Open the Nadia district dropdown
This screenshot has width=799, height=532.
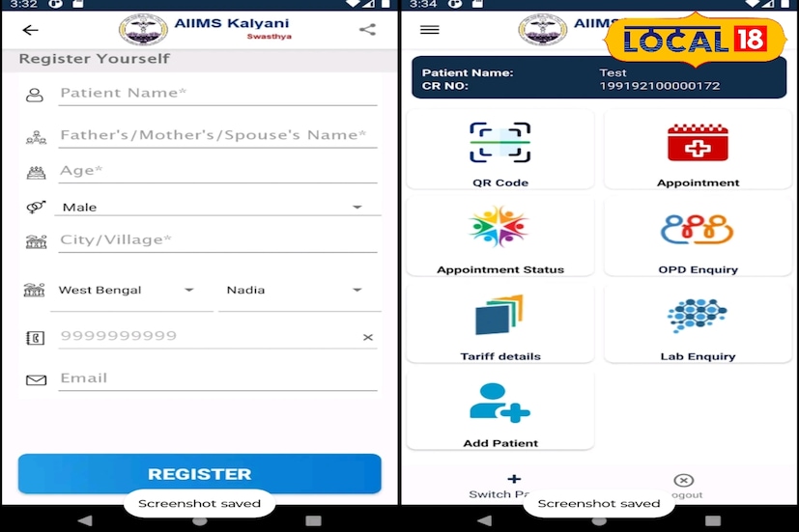(300, 291)
